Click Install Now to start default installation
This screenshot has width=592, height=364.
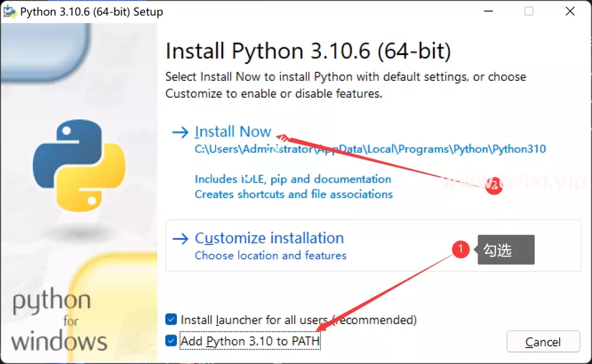coord(233,132)
